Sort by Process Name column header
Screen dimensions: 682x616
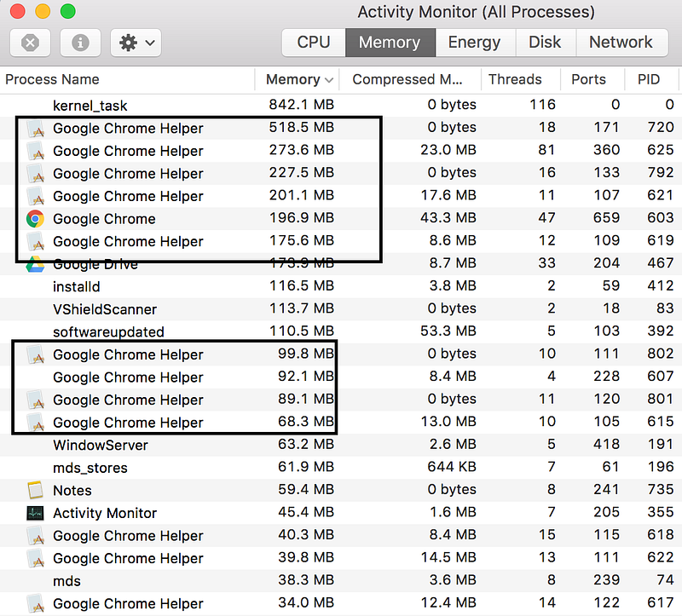[x=52, y=79]
